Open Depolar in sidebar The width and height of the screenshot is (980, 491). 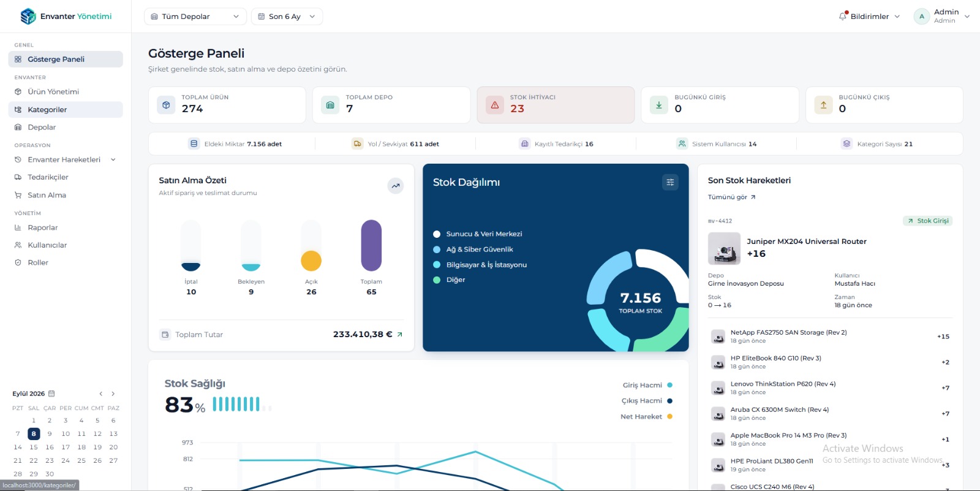point(66,128)
